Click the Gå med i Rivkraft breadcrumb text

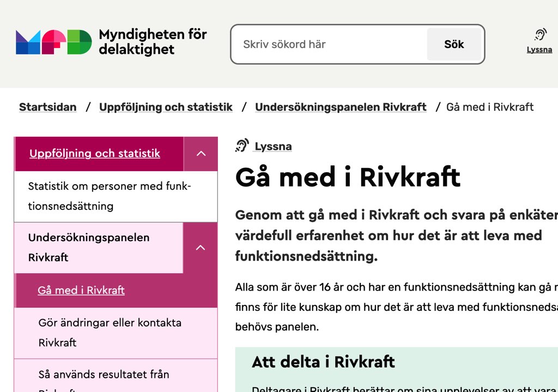coord(490,107)
